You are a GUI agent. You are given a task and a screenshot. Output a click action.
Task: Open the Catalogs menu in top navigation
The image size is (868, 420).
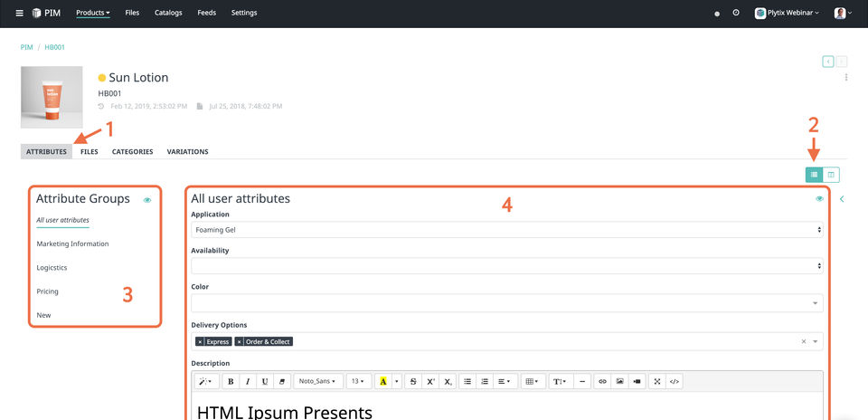(168, 13)
